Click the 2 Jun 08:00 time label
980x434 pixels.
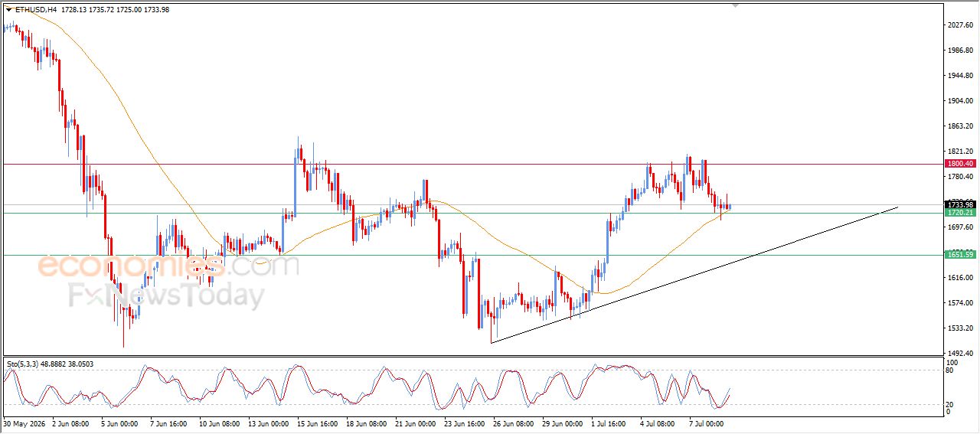[x=70, y=423]
